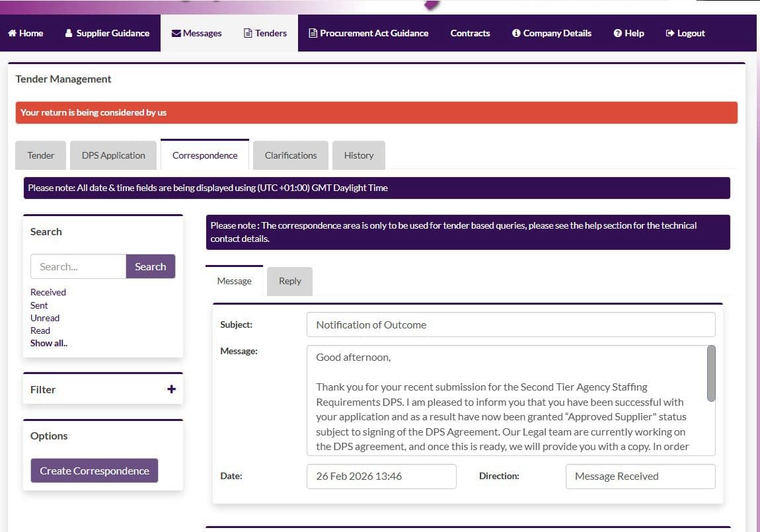Focus the Search... text box

[79, 266]
